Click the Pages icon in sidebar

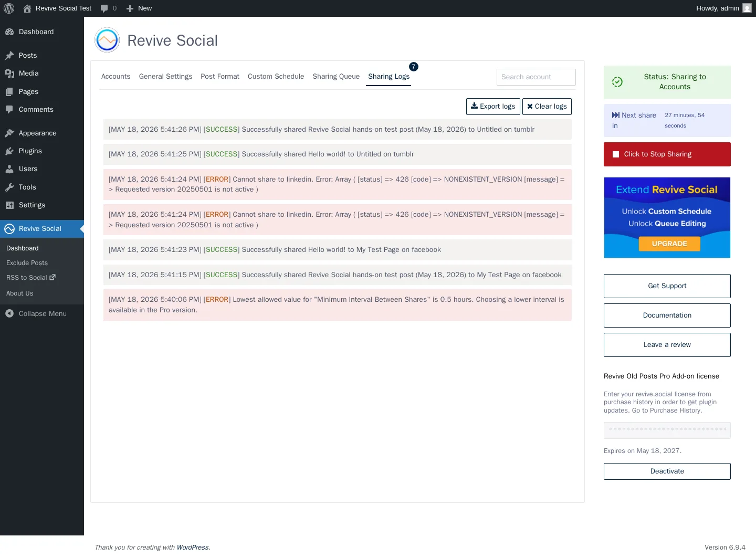(x=9, y=92)
